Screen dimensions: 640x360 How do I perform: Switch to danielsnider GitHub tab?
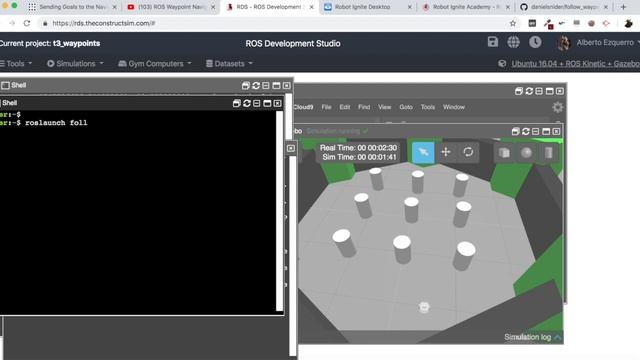pyautogui.click(x=564, y=7)
